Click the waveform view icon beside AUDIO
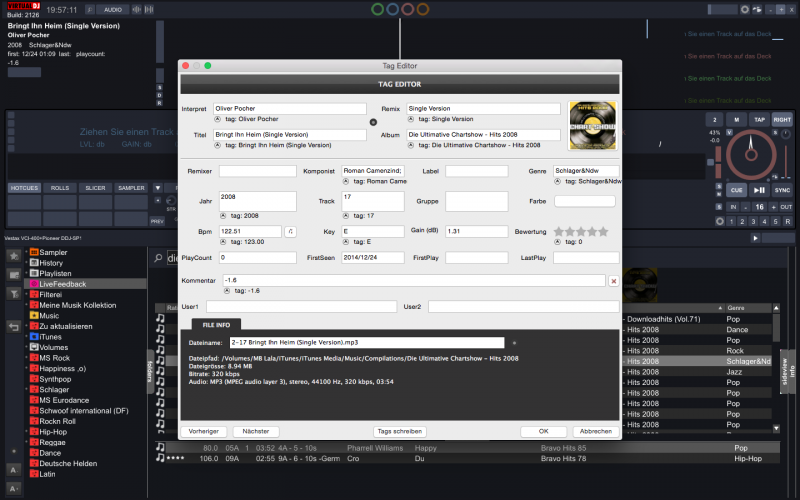This screenshot has width=800, height=500. point(136,10)
